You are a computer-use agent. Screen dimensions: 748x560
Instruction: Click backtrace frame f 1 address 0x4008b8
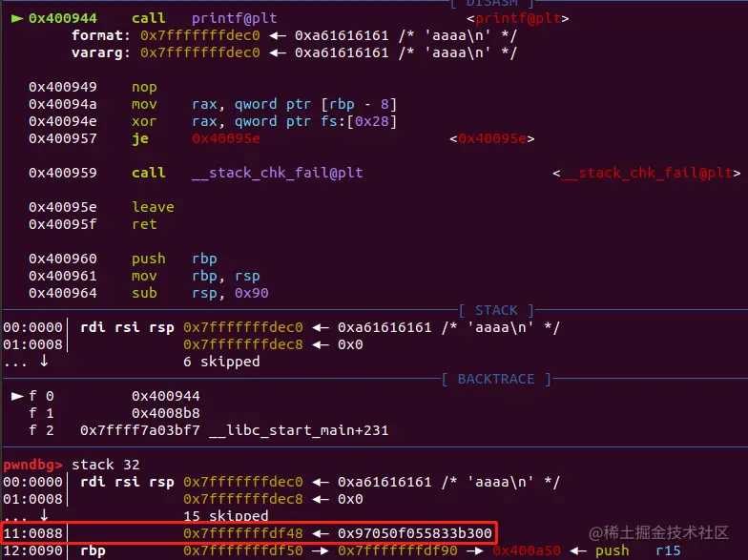click(x=166, y=413)
